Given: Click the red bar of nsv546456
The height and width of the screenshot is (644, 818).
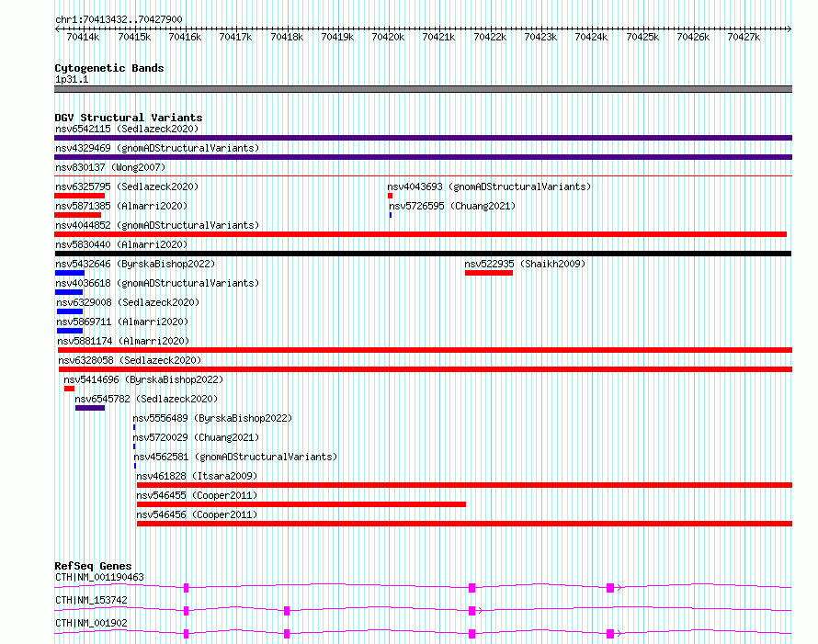Looking at the screenshot, I should (464, 524).
